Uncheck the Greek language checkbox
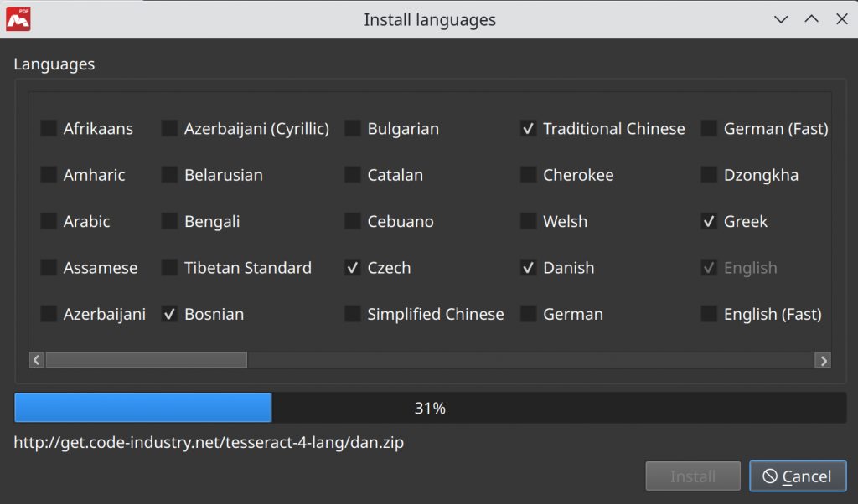Screen dimensions: 858x504 (709, 222)
